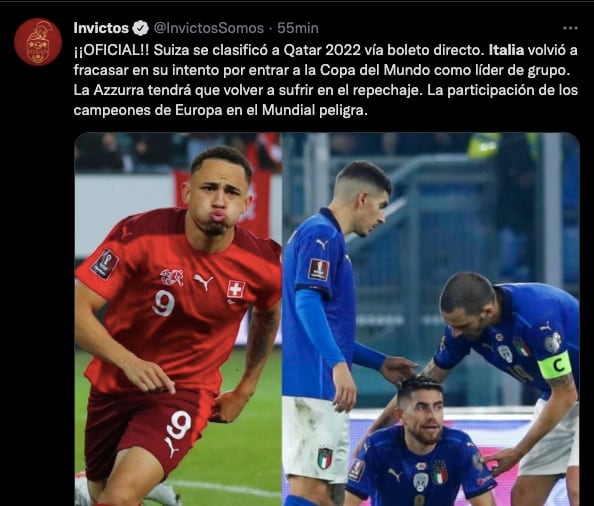This screenshot has height=506, width=594.
Task: Click the bold word Italia in tweet
Action: [x=506, y=50]
